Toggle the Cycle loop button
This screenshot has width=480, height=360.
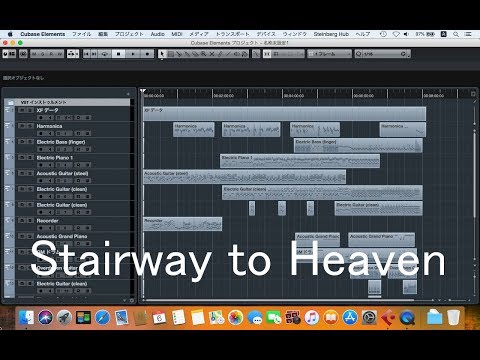click(105, 54)
